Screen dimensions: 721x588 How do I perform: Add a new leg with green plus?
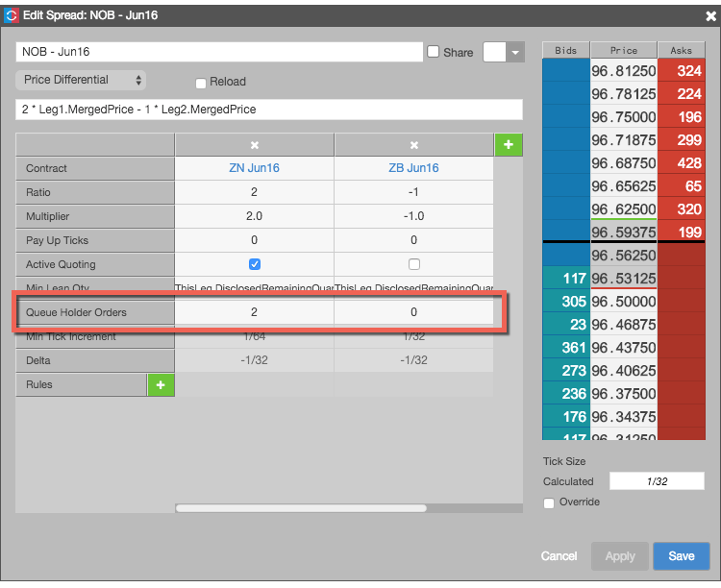[509, 144]
